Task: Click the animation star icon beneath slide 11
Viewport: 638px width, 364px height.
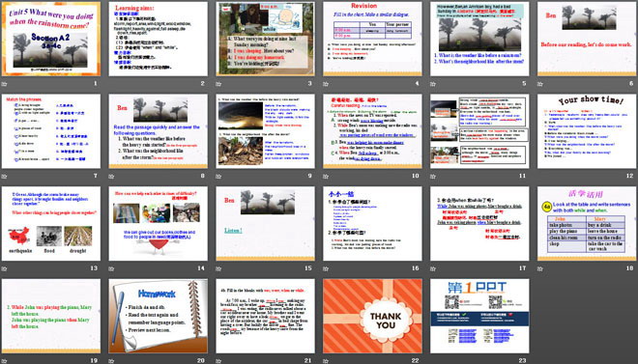Action: (x=433, y=177)
